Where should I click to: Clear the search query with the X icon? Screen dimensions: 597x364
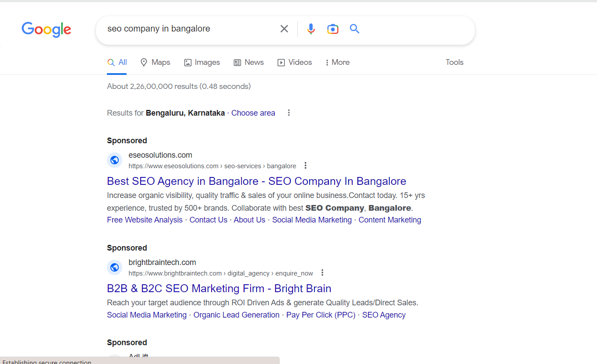pos(284,28)
